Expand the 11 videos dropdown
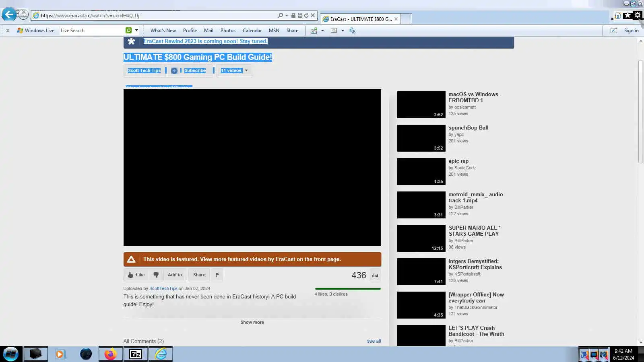Screen dimensions: 644x362 234,70
